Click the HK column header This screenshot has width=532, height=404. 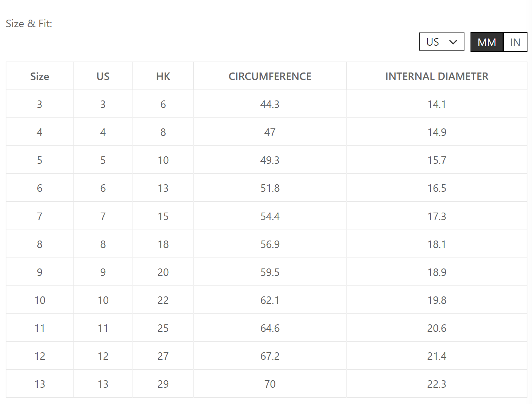point(163,76)
